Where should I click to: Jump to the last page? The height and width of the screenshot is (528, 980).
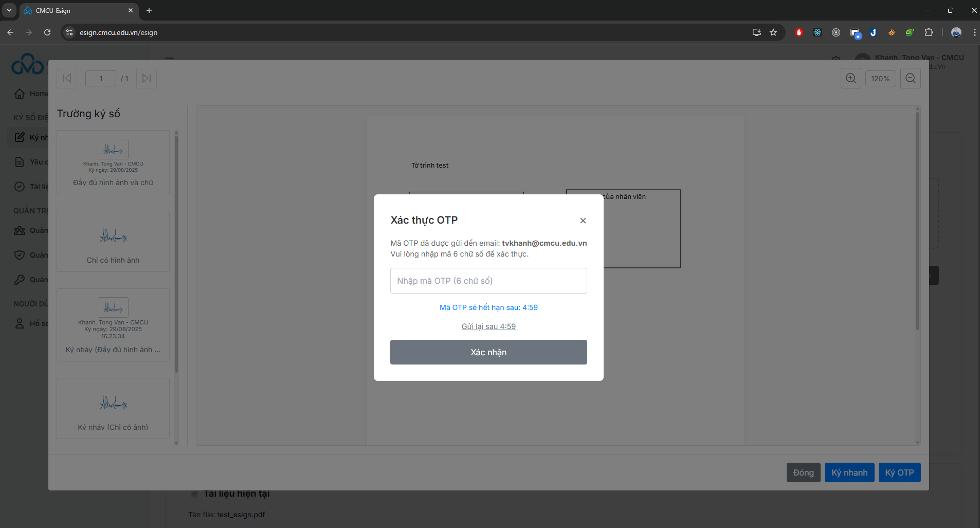pos(147,78)
